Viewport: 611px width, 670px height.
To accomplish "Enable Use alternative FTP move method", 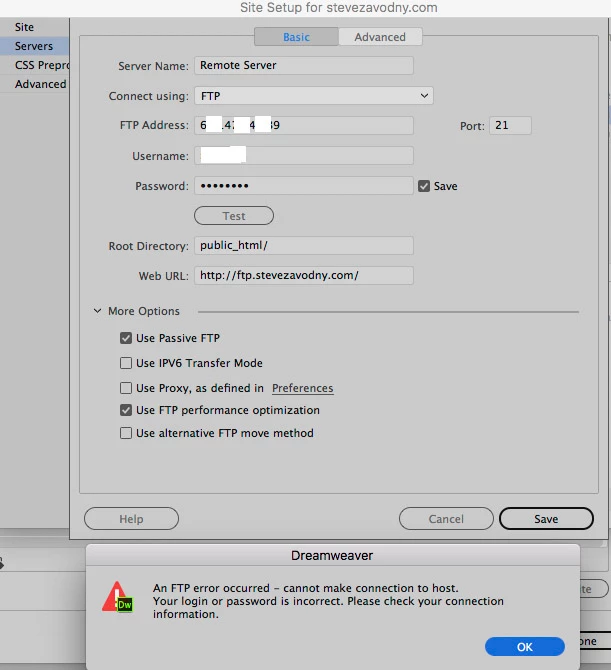I will click(x=126, y=433).
